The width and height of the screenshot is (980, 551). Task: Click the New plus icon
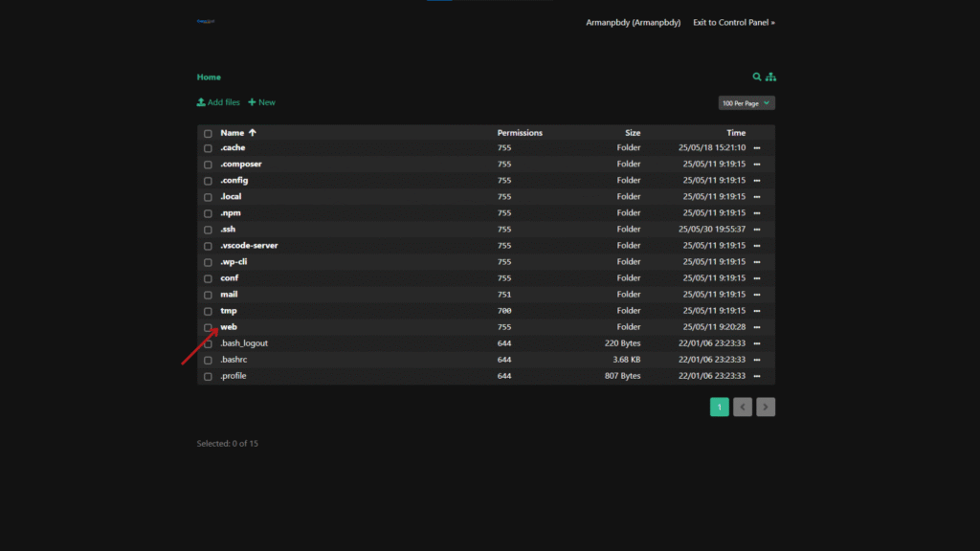click(252, 102)
